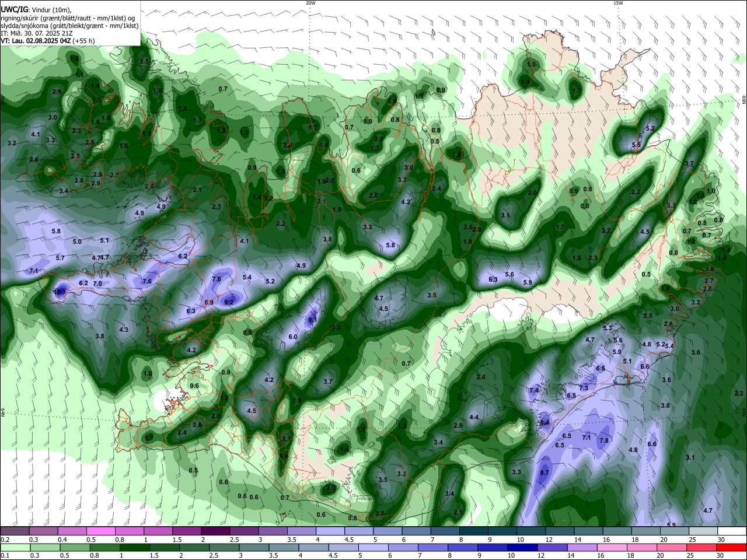Pick the white swatch ending the snow legend

click(x=732, y=531)
